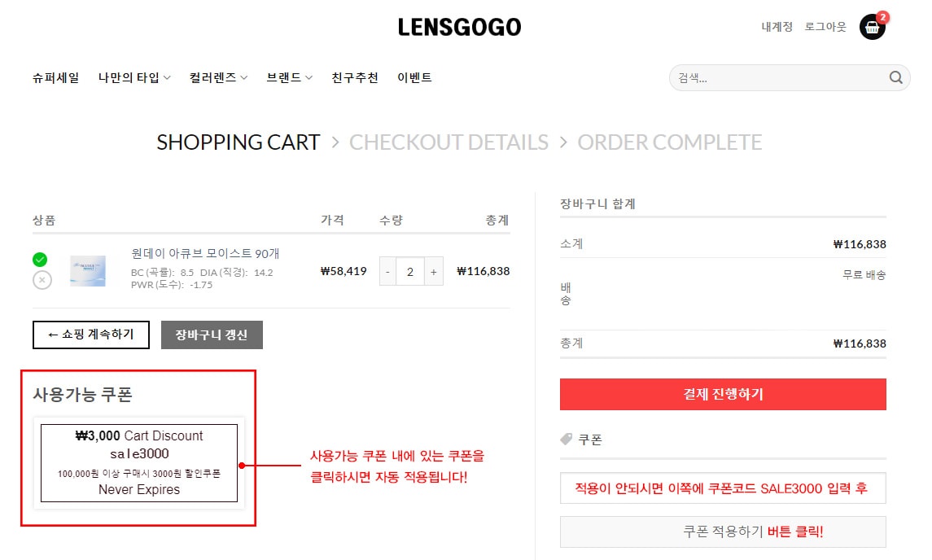Click the 로그아웃 link
This screenshot has height=560, width=932.
point(825,27)
